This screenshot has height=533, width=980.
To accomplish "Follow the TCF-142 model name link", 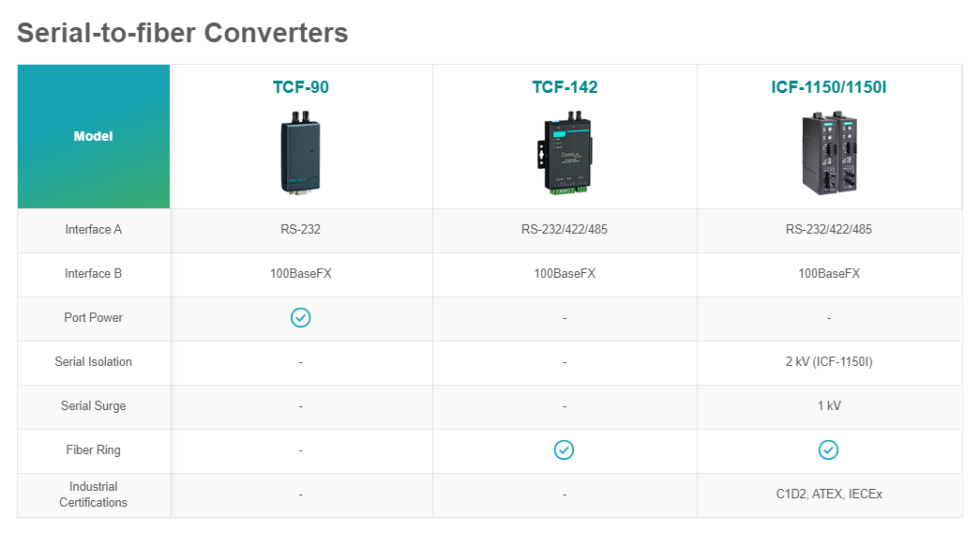I will tap(565, 87).
